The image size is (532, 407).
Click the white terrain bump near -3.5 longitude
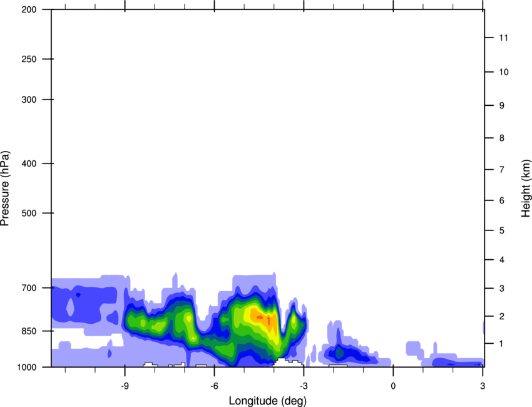287,362
